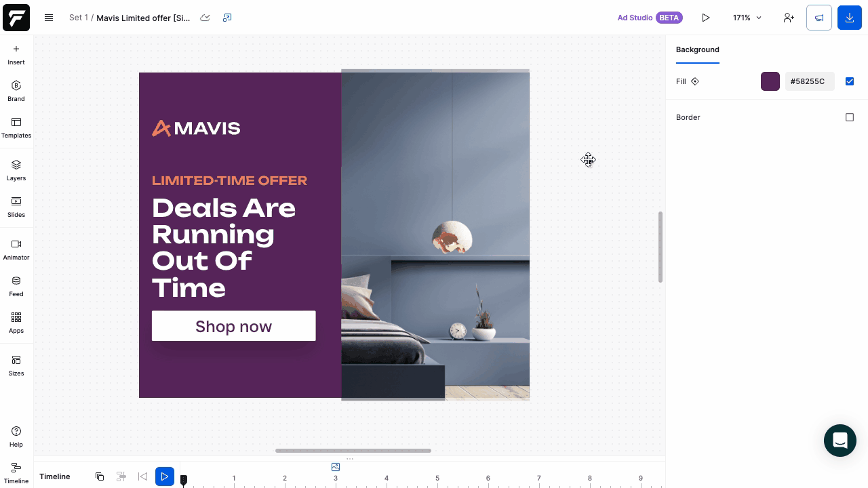This screenshot has height=488, width=868.
Task: Select the bedroom photo on canvas
Action: (x=435, y=235)
